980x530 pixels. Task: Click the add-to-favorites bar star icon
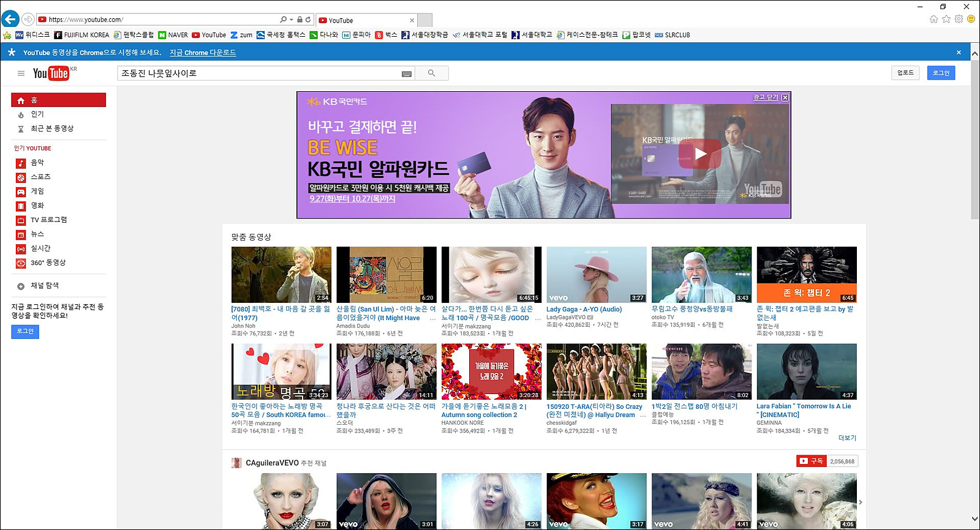pyautogui.click(x=7, y=35)
